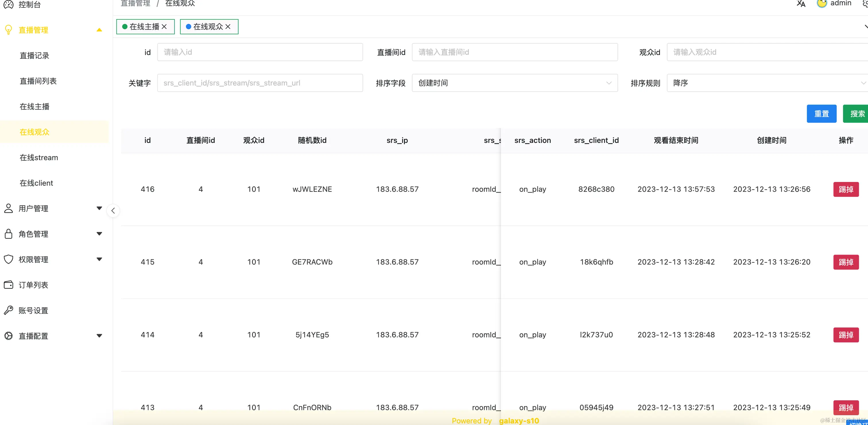Click the srs_client_id column header
868x425 pixels.
click(x=596, y=140)
